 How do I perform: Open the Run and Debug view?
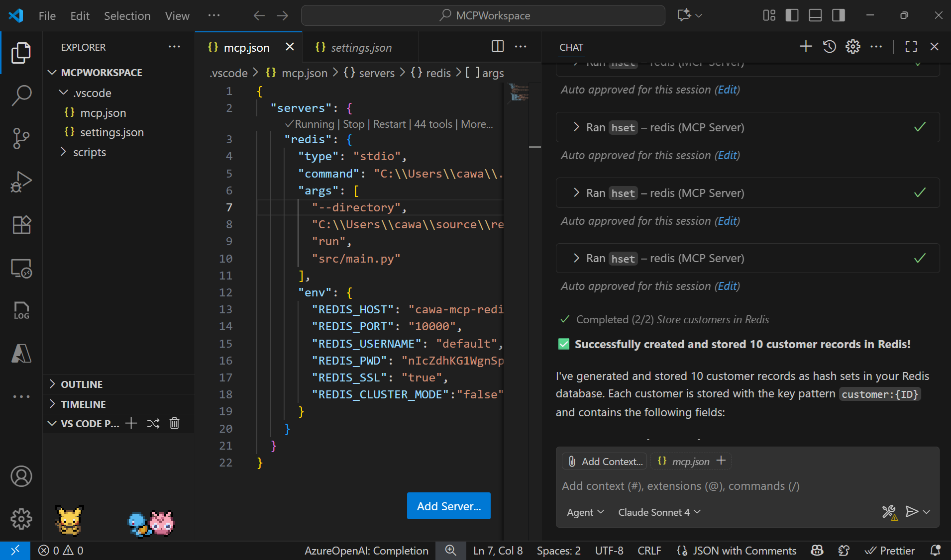pos(21,182)
